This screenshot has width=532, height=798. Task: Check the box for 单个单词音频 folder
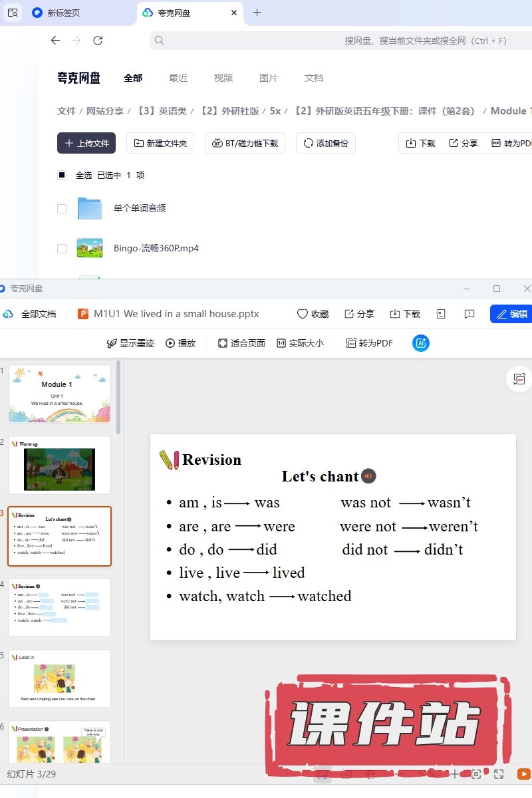(x=62, y=209)
